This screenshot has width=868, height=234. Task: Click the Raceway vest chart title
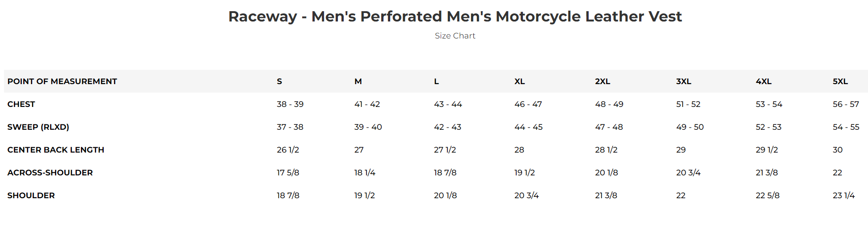click(455, 17)
